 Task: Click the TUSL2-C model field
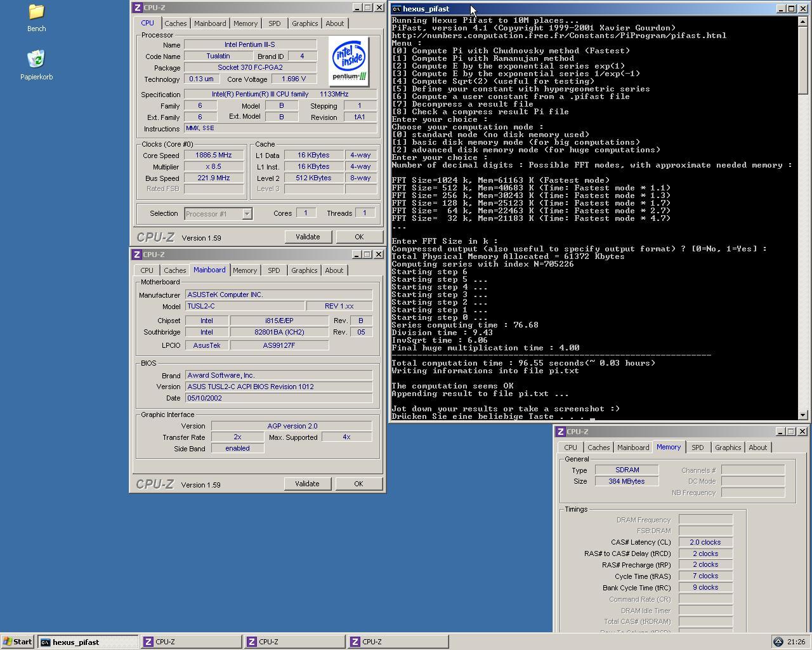[245, 306]
